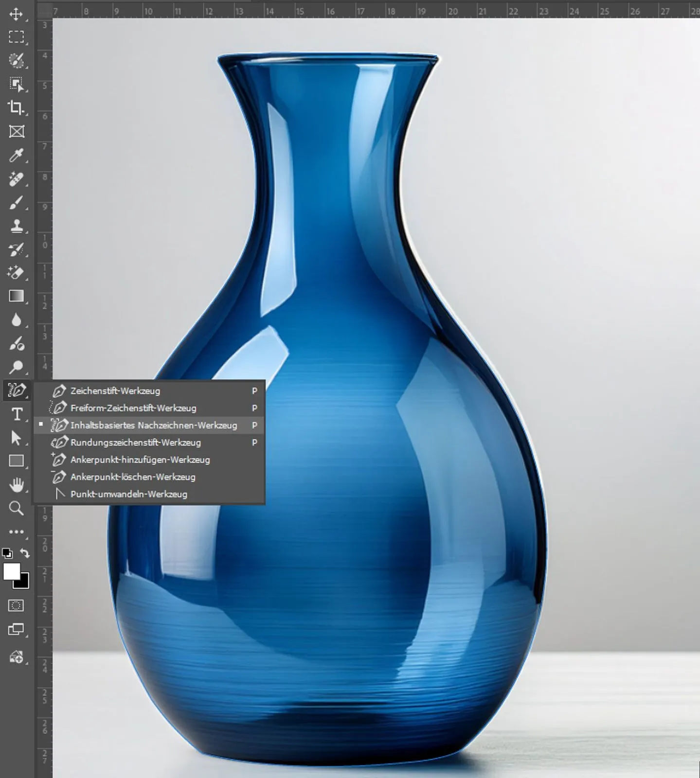Click Ankerpunkt-hinzufügen-Werkzeug entry
Viewport: 700px width, 778px height.
coord(140,460)
